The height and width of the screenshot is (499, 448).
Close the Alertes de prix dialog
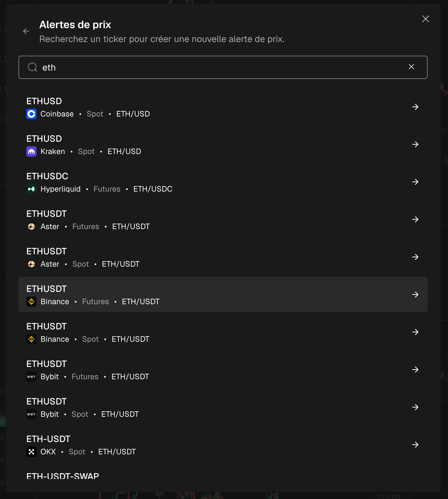[x=426, y=19]
